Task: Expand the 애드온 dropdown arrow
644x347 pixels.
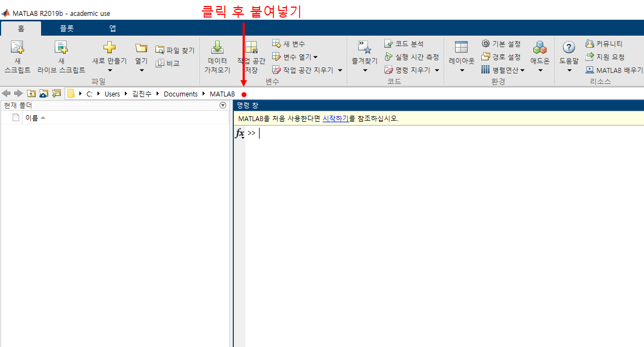Action: [x=540, y=70]
